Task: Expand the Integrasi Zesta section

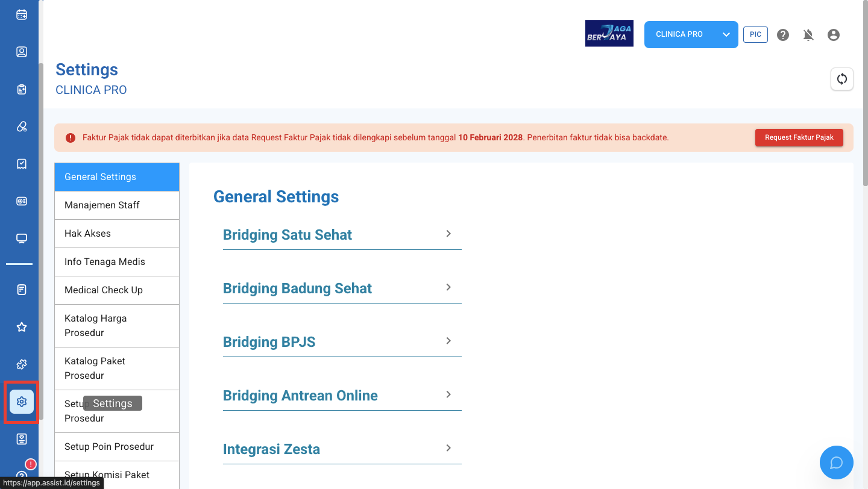Action: pyautogui.click(x=342, y=449)
